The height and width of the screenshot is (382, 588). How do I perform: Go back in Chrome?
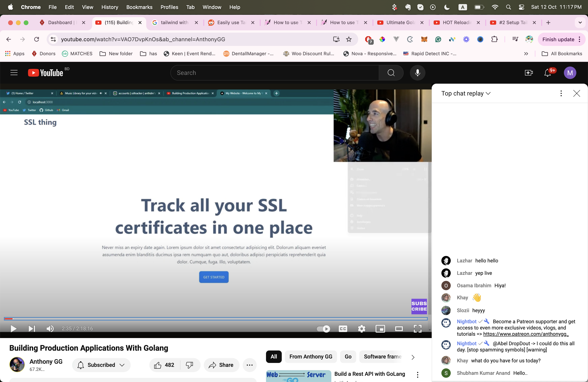(9, 39)
